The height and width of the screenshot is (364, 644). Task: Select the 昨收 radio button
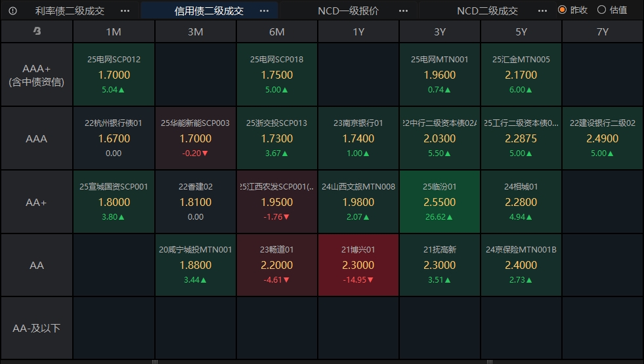pyautogui.click(x=562, y=10)
